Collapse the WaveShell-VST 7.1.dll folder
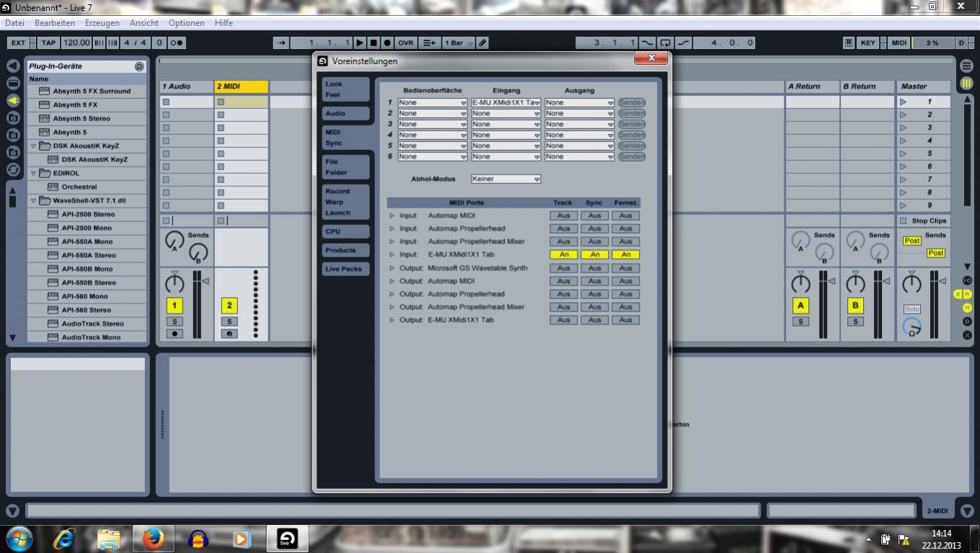Image resolution: width=980 pixels, height=553 pixels. point(33,200)
